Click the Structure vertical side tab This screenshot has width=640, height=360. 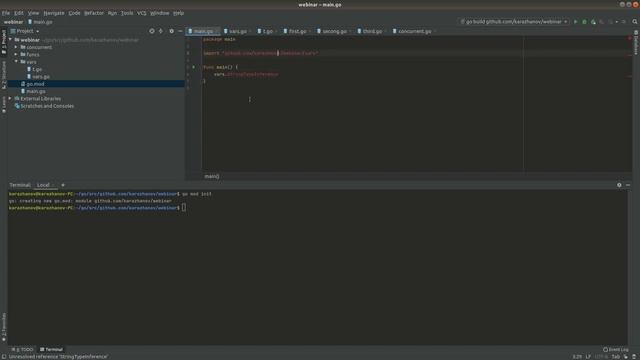[4, 75]
